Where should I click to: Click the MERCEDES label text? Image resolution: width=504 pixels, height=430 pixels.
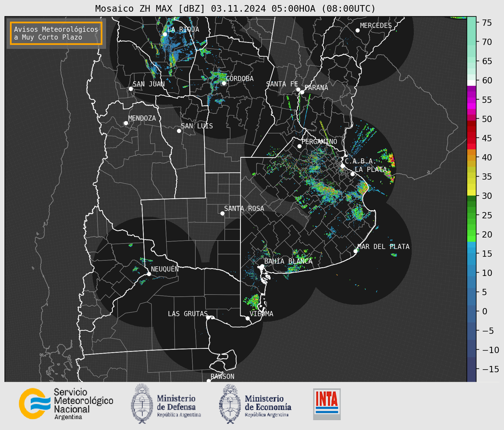pos(376,26)
